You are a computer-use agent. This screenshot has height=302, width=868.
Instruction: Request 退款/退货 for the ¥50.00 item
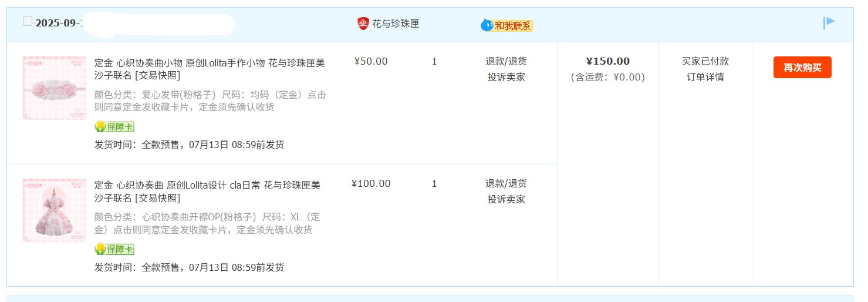506,61
